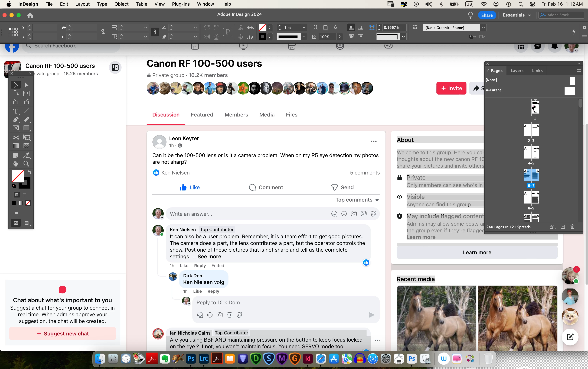Select spread 6-7 thumbnail in Pages panel

(531, 175)
